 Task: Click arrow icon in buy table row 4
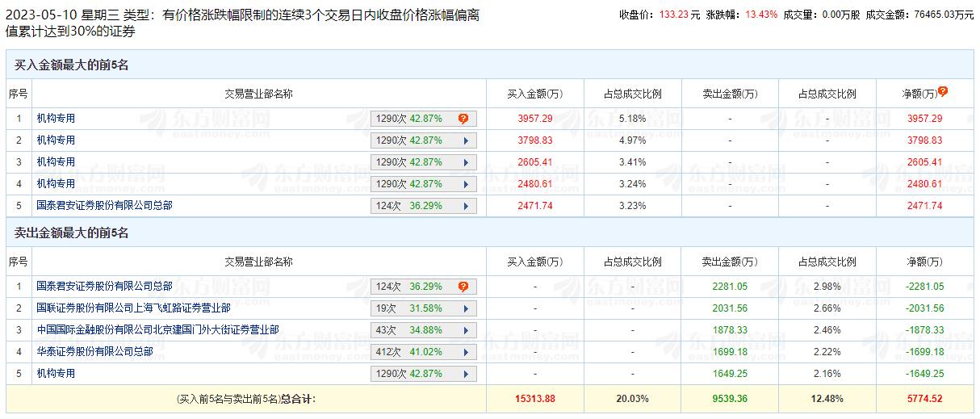tap(466, 184)
